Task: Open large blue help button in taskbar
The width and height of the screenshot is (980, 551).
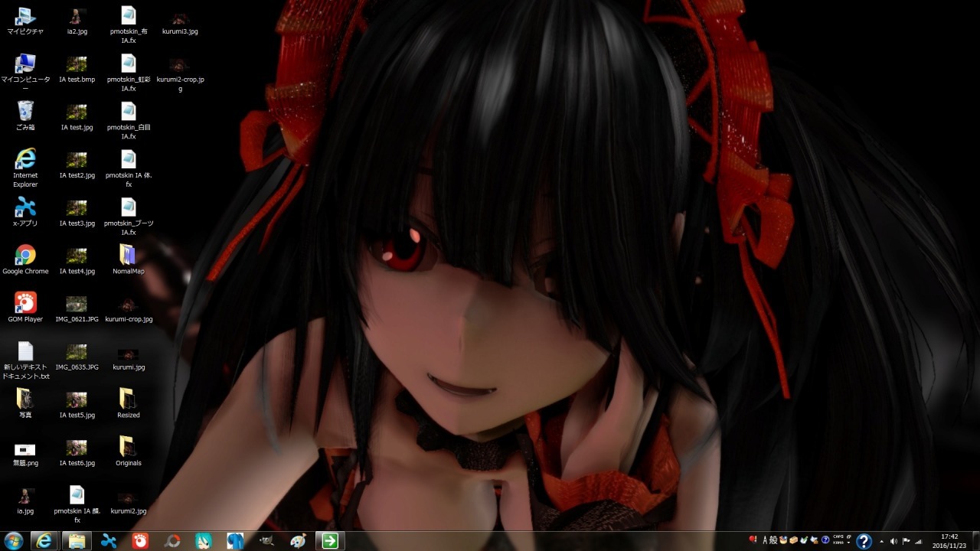Action: click(864, 541)
